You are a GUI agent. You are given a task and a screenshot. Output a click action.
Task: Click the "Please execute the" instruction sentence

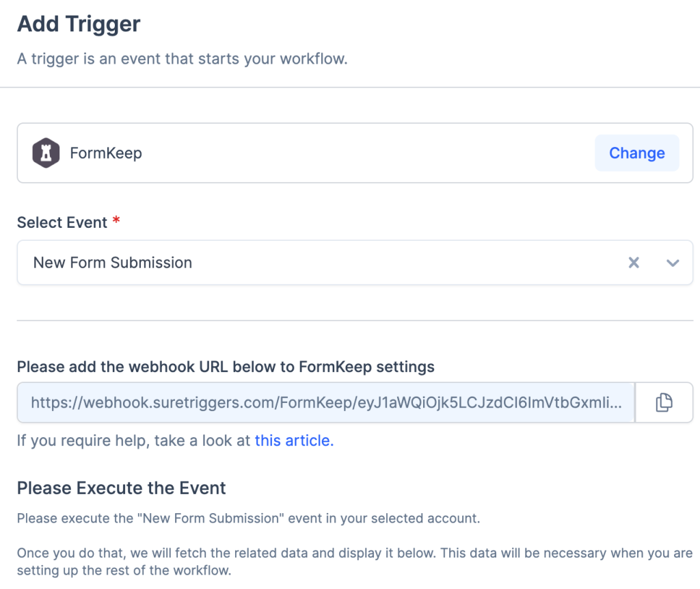pyautogui.click(x=248, y=518)
